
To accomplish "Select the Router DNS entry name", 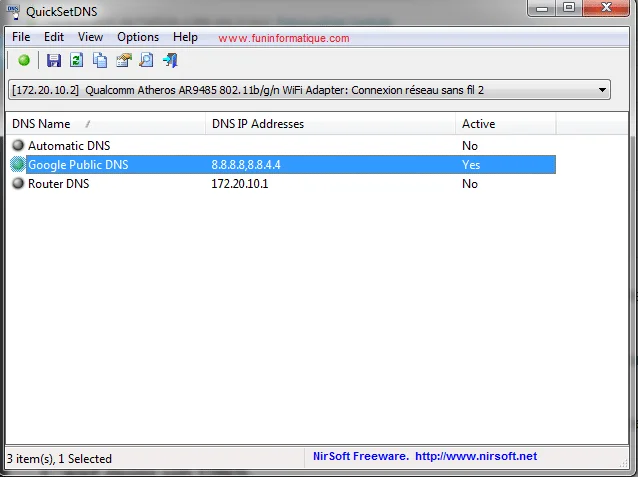I will coord(59,184).
